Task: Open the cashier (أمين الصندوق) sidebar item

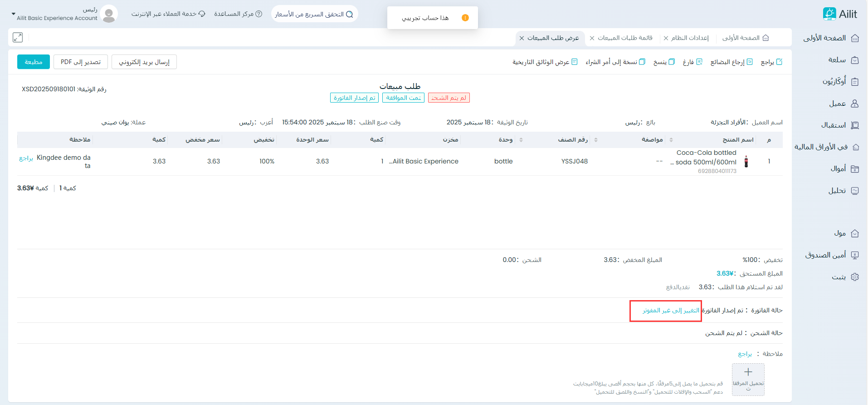Action: [x=854, y=255]
